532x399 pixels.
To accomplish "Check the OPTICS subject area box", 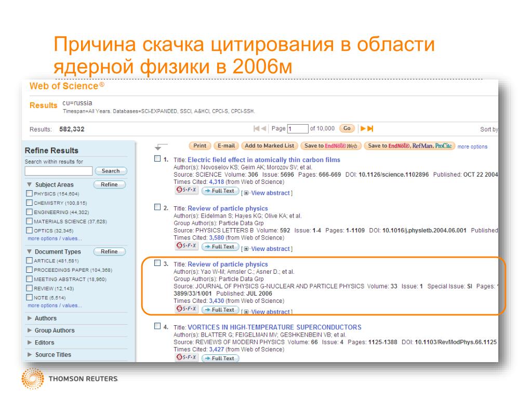I will coord(29,230).
